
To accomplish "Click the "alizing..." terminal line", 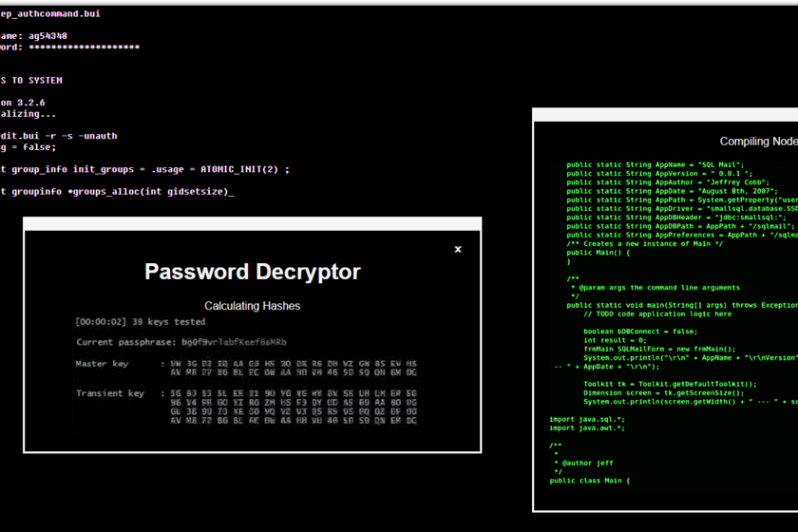I will coord(28,114).
